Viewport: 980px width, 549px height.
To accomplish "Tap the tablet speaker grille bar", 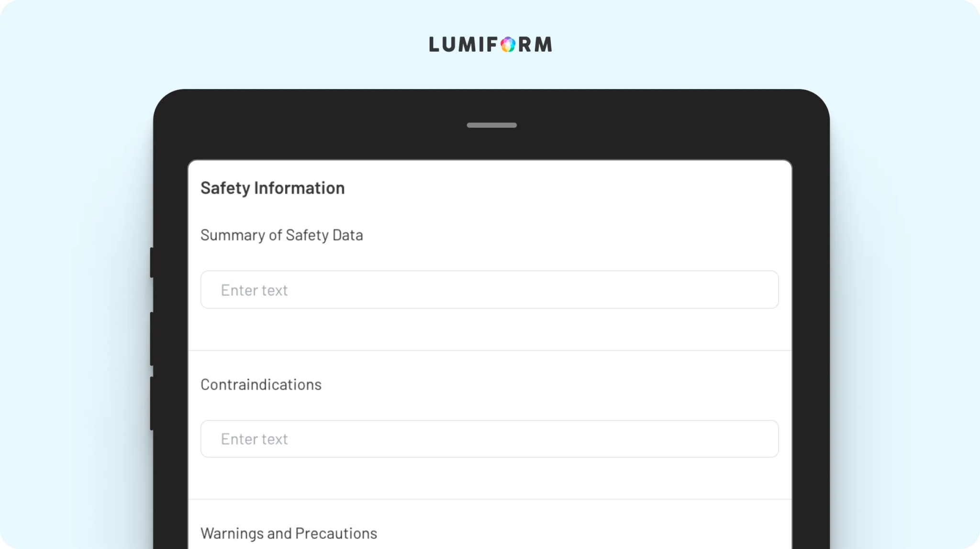I will (x=491, y=125).
